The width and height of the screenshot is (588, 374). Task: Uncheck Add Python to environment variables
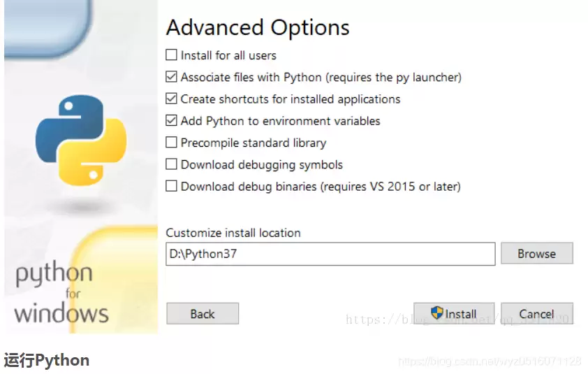tap(172, 120)
